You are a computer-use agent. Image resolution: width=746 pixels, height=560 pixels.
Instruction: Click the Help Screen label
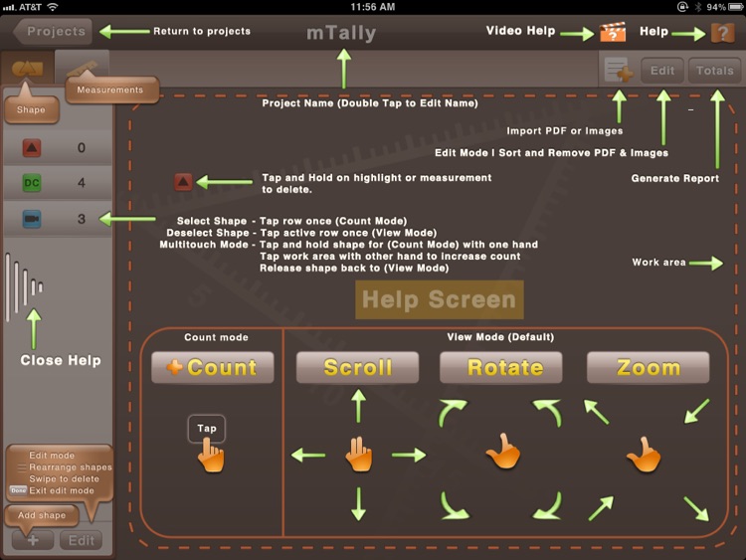click(439, 299)
